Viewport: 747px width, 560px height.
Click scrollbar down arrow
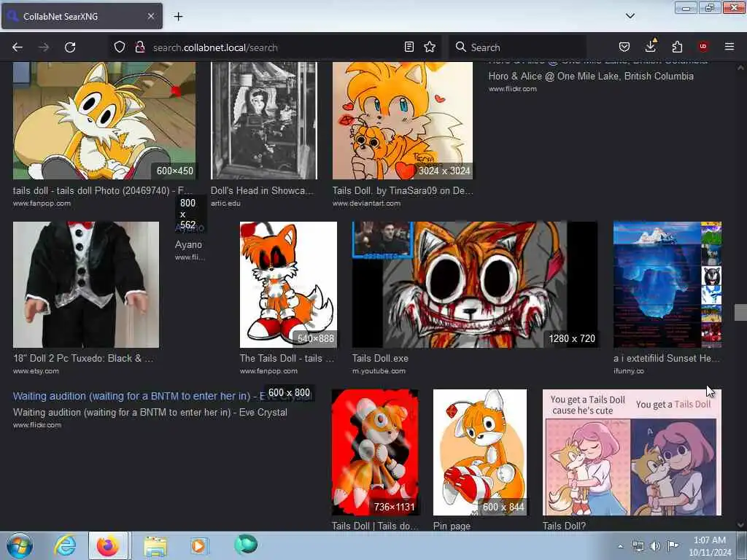click(740, 525)
